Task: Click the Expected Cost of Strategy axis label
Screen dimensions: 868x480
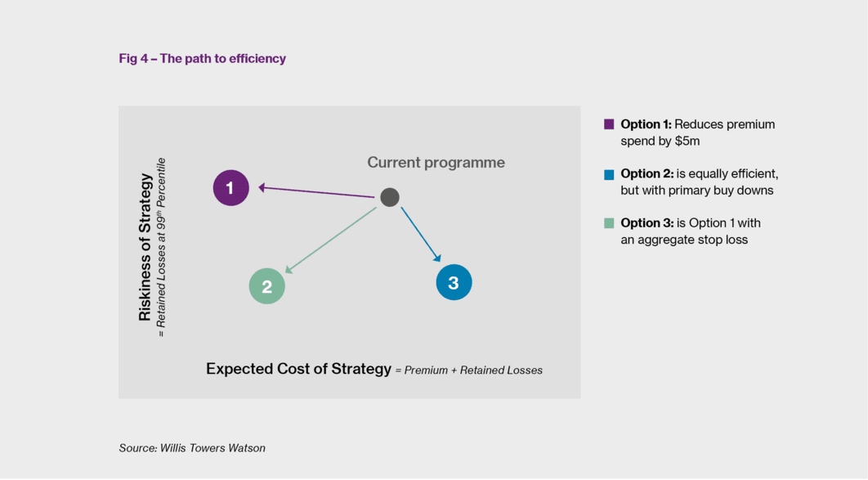Action: [x=298, y=369]
